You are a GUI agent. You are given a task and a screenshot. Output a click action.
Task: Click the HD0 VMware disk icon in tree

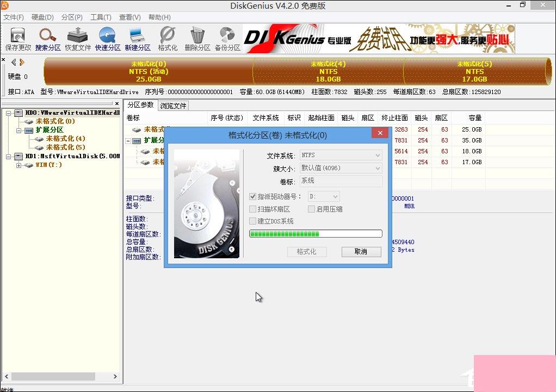[18, 113]
